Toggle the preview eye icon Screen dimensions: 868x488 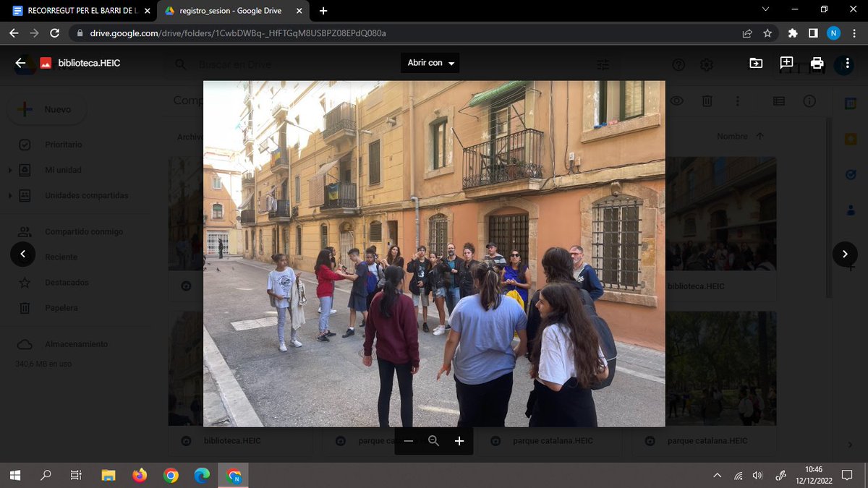(x=676, y=100)
